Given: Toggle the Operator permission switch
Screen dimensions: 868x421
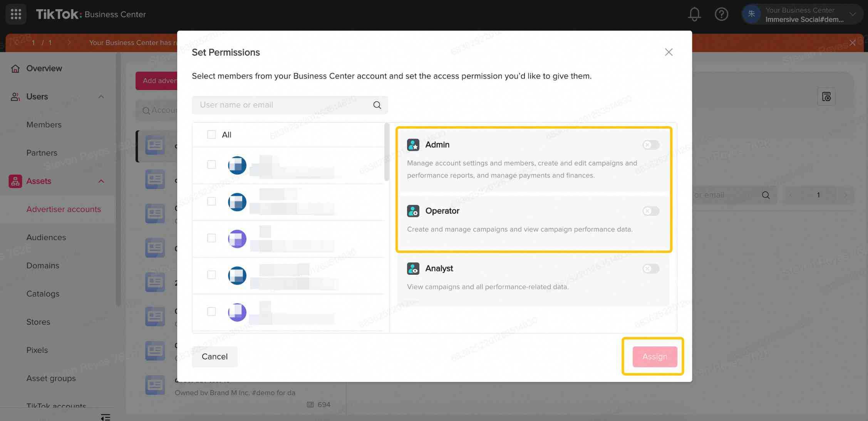Looking at the screenshot, I should pyautogui.click(x=650, y=211).
